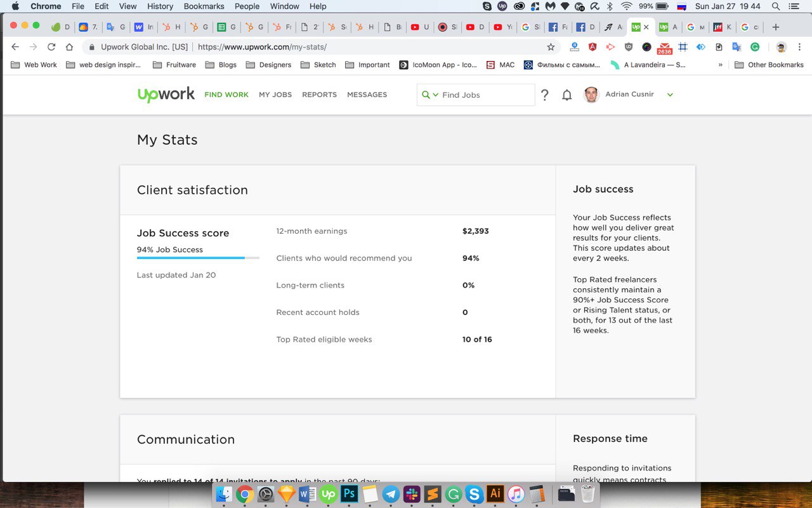Image resolution: width=812 pixels, height=508 pixels.
Task: Open the Upwork help question mark
Action: tap(544, 95)
